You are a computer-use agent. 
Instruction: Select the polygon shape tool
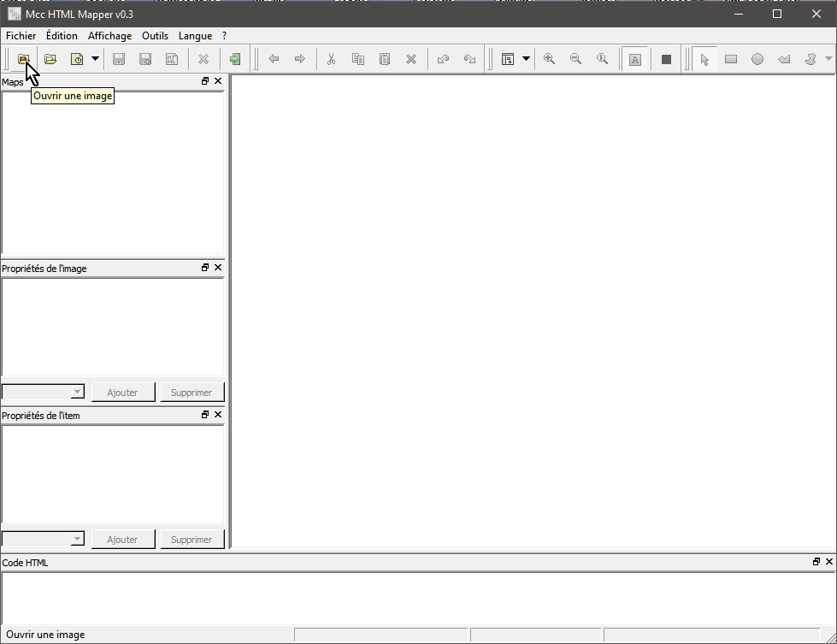click(x=784, y=59)
